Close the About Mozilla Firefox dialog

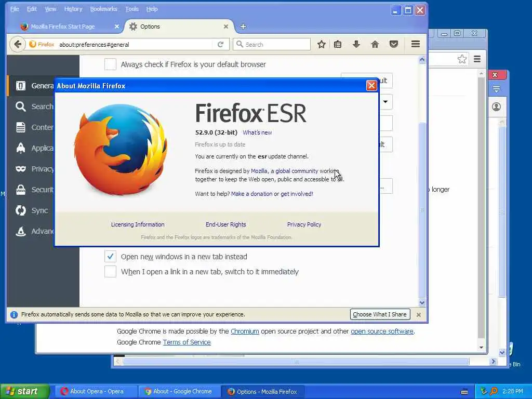(x=371, y=86)
